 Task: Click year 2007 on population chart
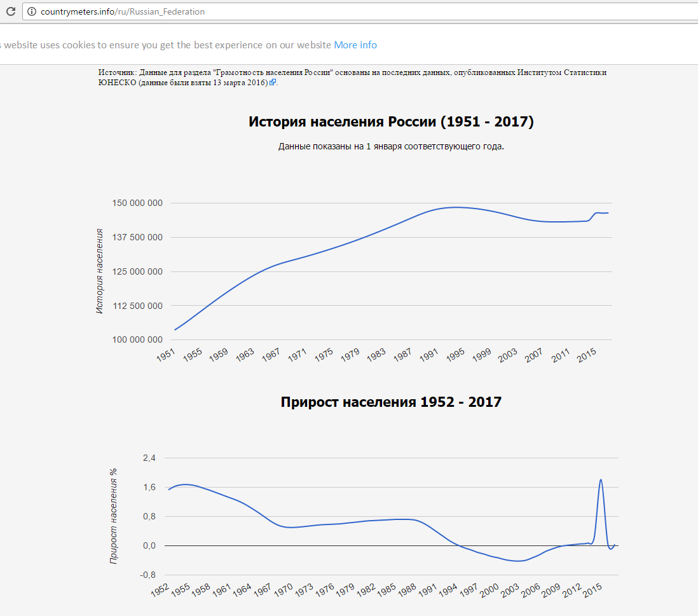coord(534,355)
